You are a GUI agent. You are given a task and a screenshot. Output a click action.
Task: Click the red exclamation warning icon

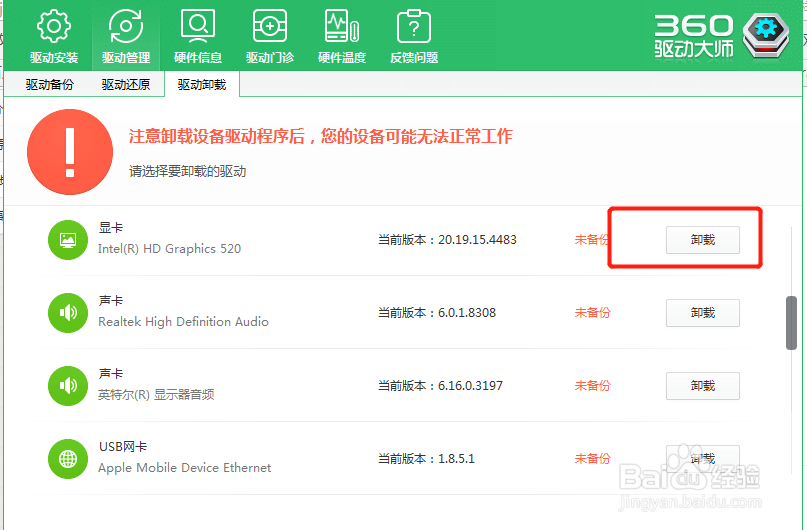click(x=70, y=152)
